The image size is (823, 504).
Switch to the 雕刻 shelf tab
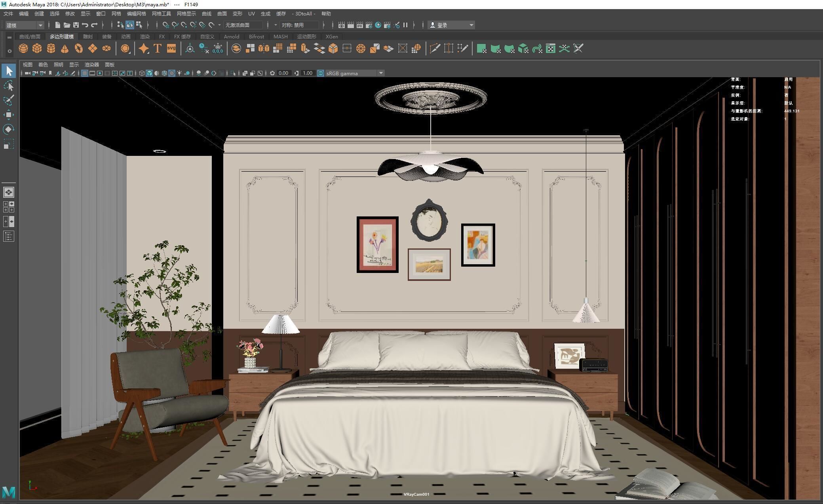point(87,36)
